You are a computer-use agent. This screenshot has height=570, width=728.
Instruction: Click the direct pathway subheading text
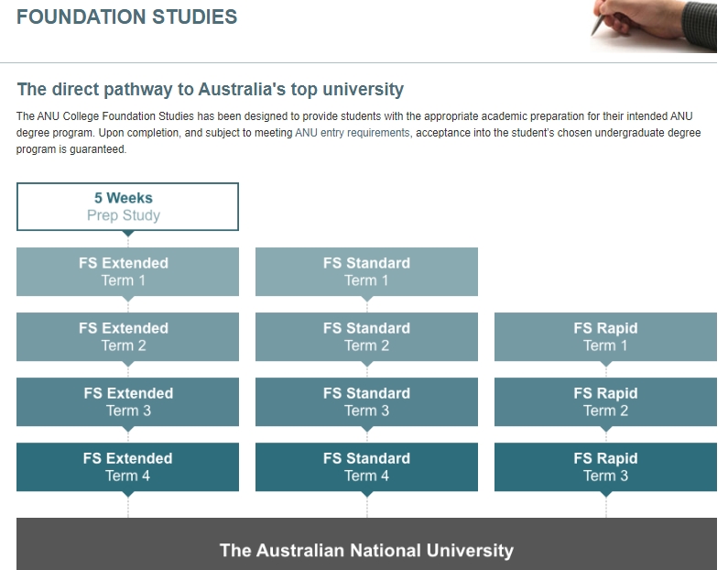[211, 89]
